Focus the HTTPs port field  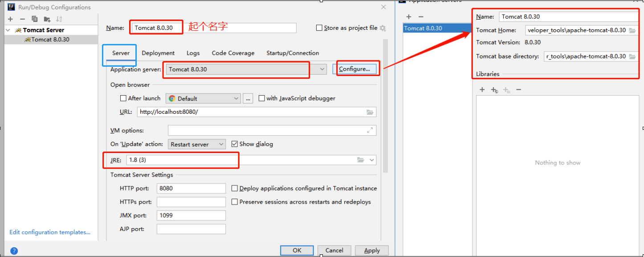click(x=191, y=202)
